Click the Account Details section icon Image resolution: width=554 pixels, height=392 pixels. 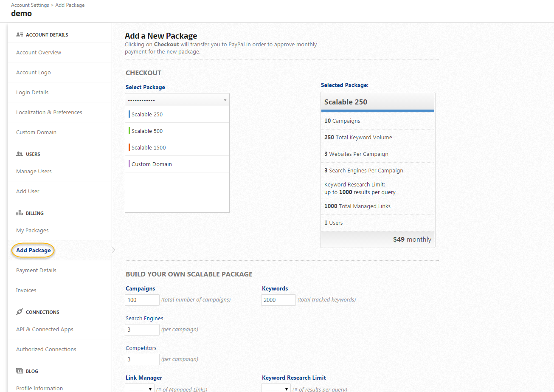click(20, 35)
